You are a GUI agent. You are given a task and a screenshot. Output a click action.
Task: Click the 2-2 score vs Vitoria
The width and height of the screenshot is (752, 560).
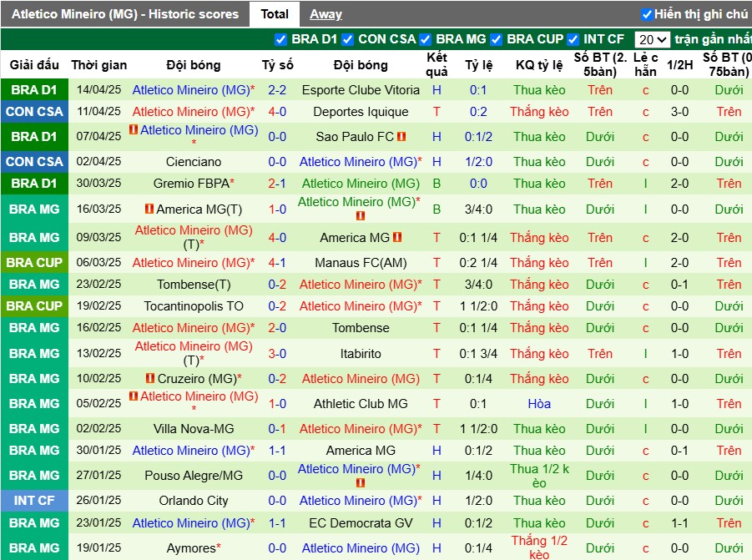(x=277, y=90)
